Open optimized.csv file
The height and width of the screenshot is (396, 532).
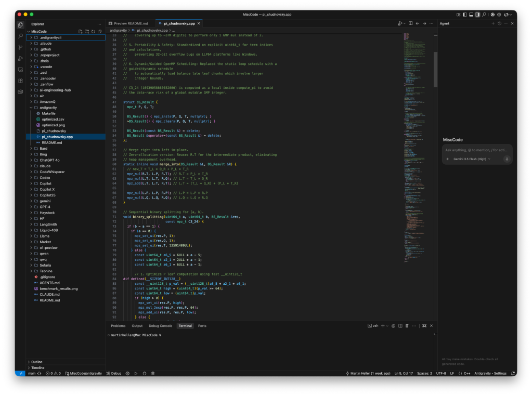tap(66, 120)
